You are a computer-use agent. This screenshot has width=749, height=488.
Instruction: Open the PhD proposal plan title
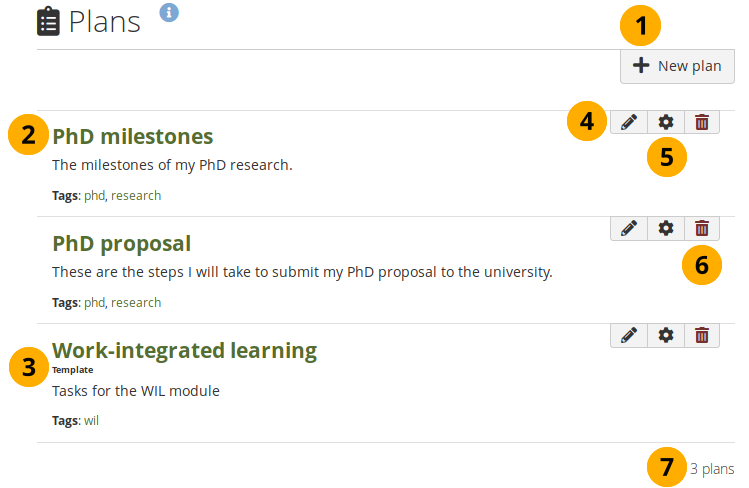pos(121,243)
